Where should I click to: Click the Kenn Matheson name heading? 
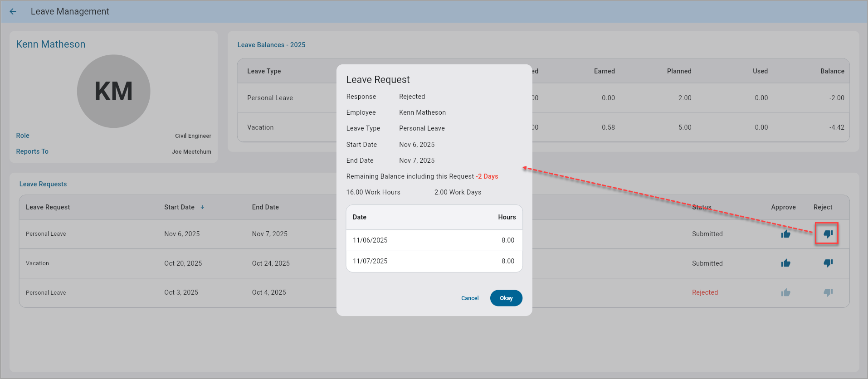pos(51,44)
